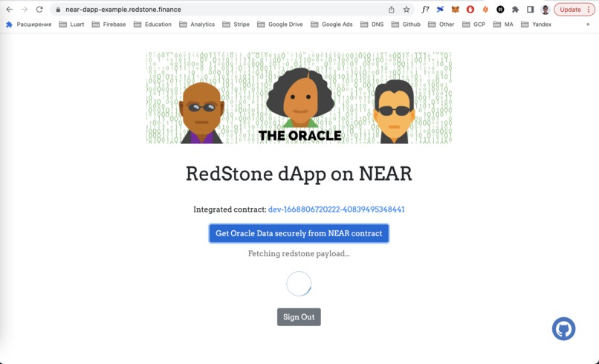
Task: Open the red circle extension icon
Action: 470,10
